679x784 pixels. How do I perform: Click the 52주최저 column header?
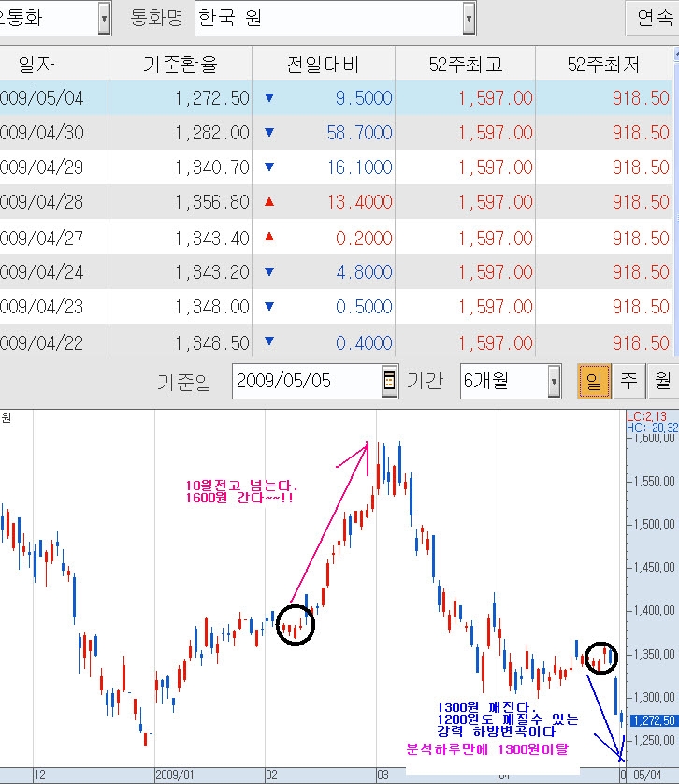pyautogui.click(x=604, y=64)
